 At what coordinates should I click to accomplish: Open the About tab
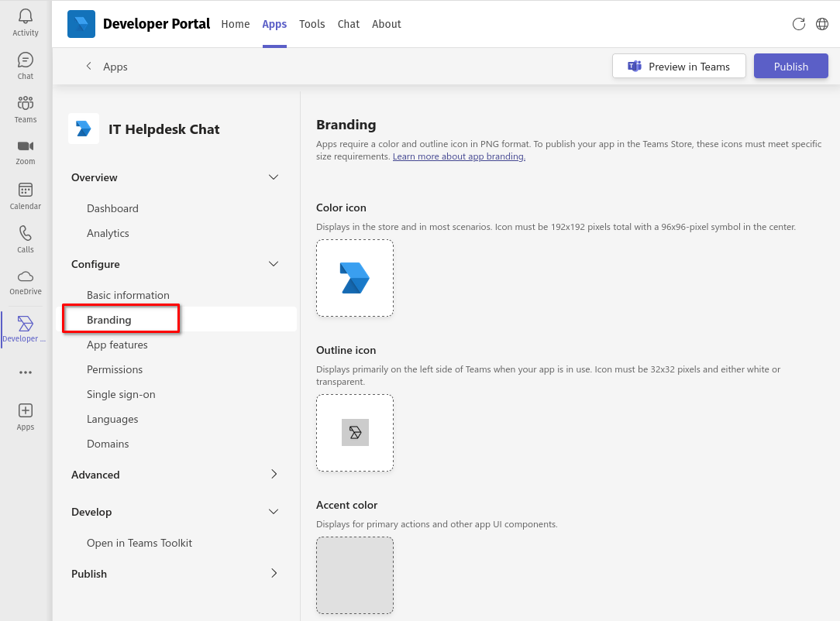tap(386, 24)
